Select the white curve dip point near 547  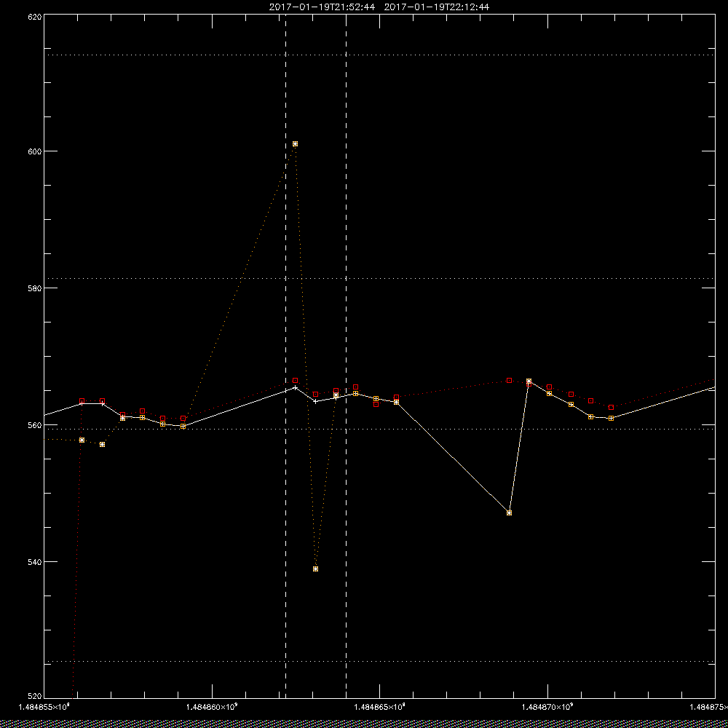pos(510,513)
